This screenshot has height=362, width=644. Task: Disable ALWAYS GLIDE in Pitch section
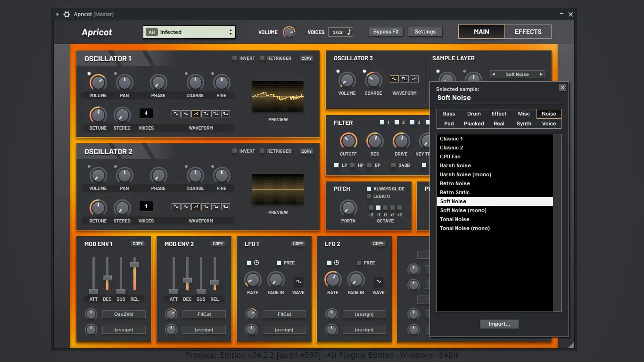click(x=369, y=189)
